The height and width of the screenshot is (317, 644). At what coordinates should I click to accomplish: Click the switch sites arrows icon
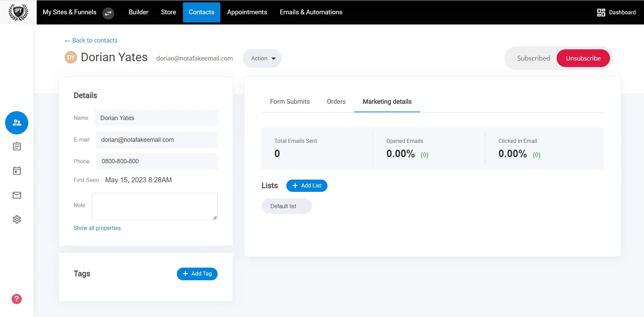click(108, 13)
